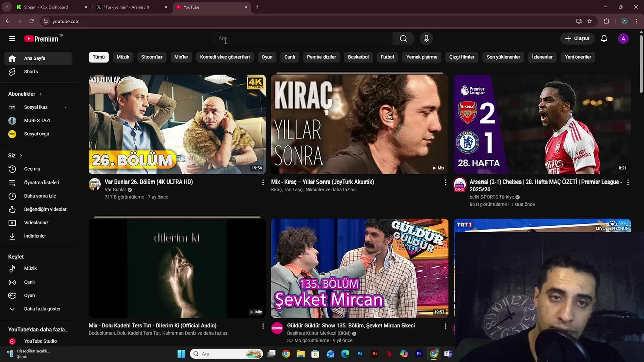This screenshot has width=644, height=362.
Task: Open the Sosyal övgü subscription
Action: (x=38, y=134)
